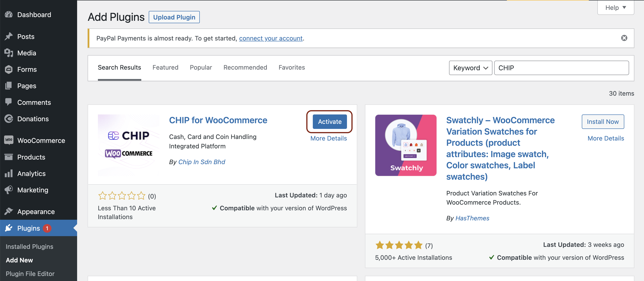Viewport: 644px width, 281px height.
Task: Click the Marketing megaphone icon
Action: (x=9, y=190)
